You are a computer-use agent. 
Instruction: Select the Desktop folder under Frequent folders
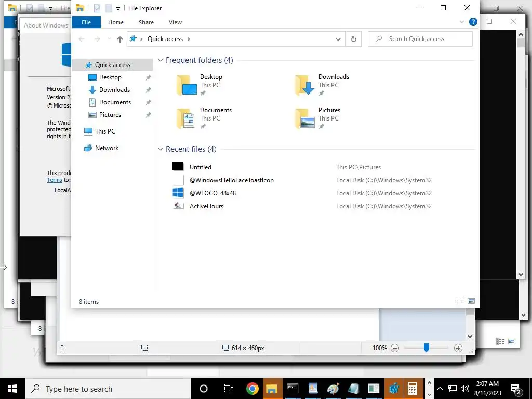coord(200,85)
